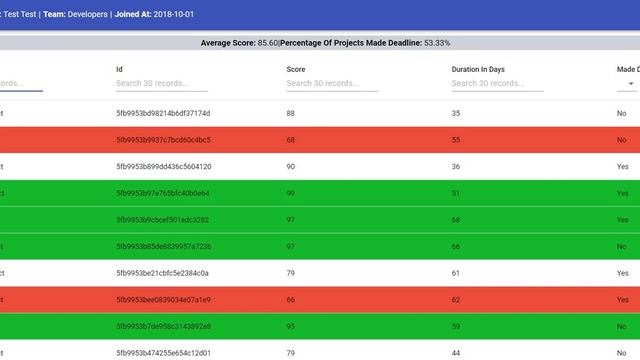Click Yes in the score 90 row

[x=623, y=167]
